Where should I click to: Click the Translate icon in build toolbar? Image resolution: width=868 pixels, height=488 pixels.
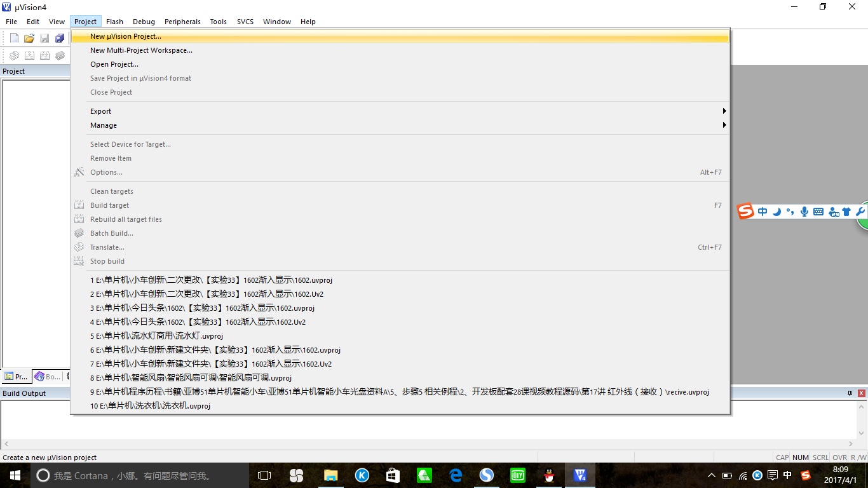click(x=14, y=55)
